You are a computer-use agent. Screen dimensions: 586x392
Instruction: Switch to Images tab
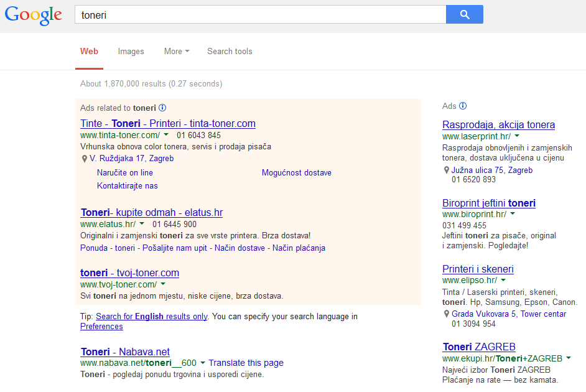(131, 51)
